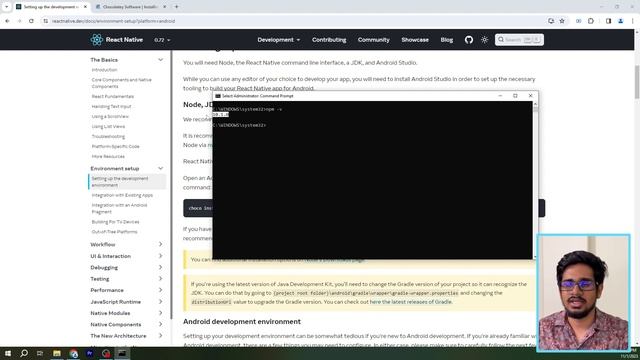Open the 0.72 version dropdown
Viewport: 640px width, 360px height.
[x=162, y=40]
